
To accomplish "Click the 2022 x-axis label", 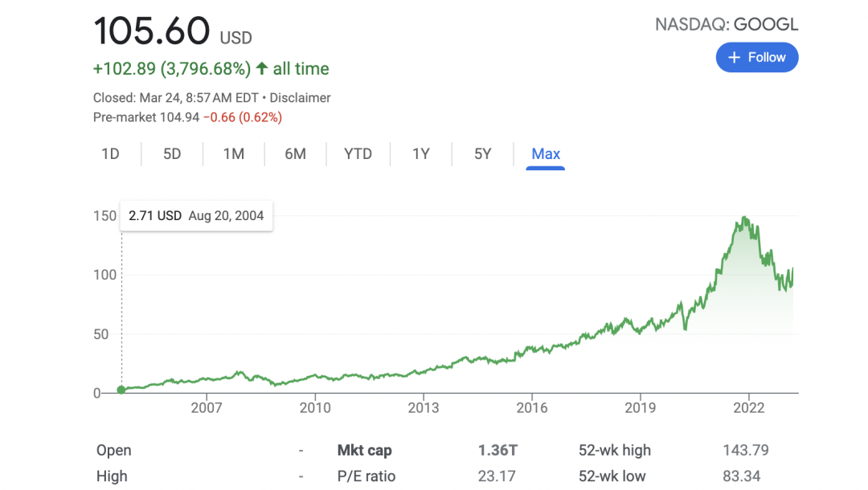I will pos(749,408).
